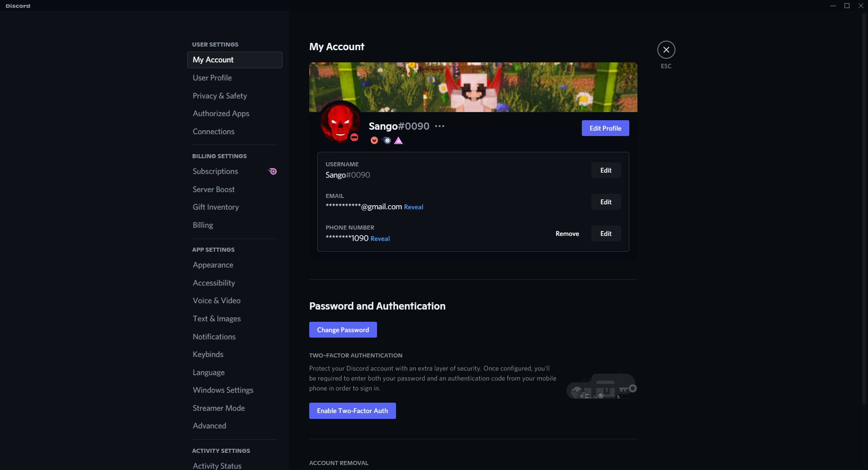Minimize the Discord window
This screenshot has height=470, width=868.
pyautogui.click(x=833, y=6)
